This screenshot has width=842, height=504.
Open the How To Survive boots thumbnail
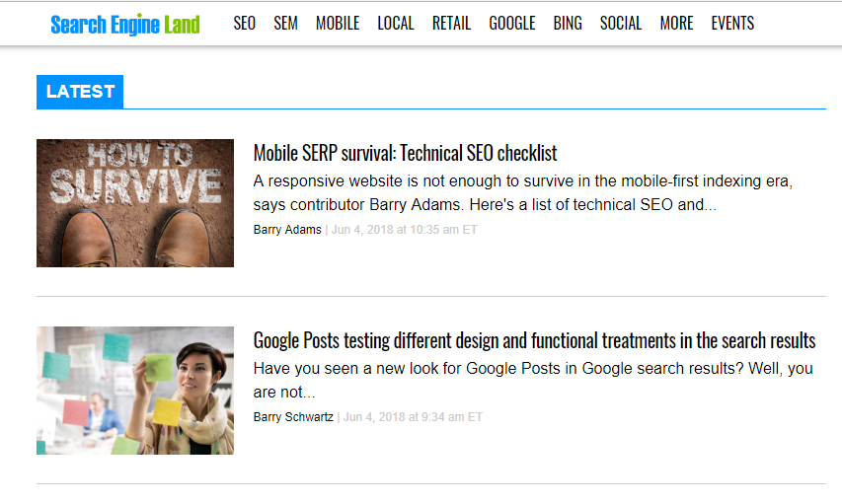[x=135, y=203]
